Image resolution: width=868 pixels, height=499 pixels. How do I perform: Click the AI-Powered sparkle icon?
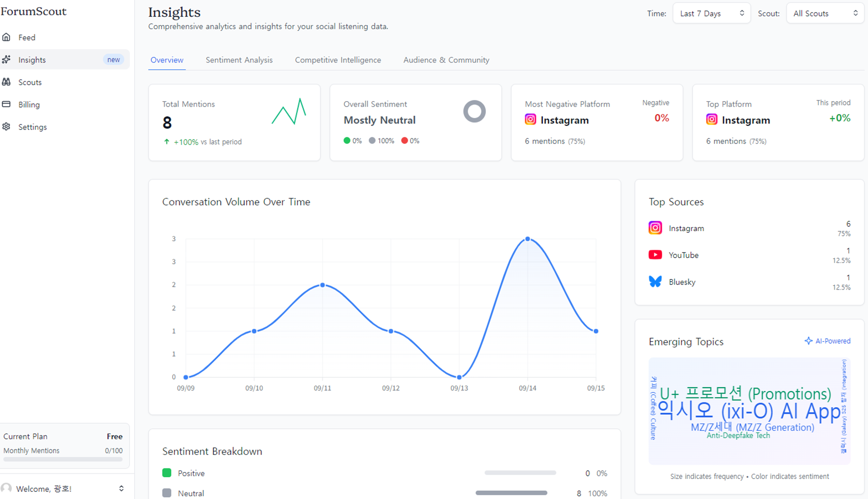808,341
